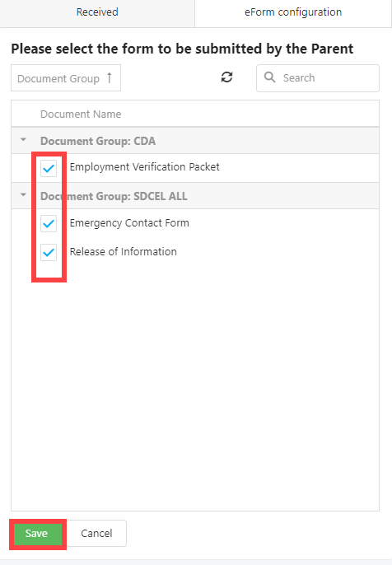Uncheck Employment Verification Packet checkbox
392x565 pixels.
pyautogui.click(x=49, y=168)
